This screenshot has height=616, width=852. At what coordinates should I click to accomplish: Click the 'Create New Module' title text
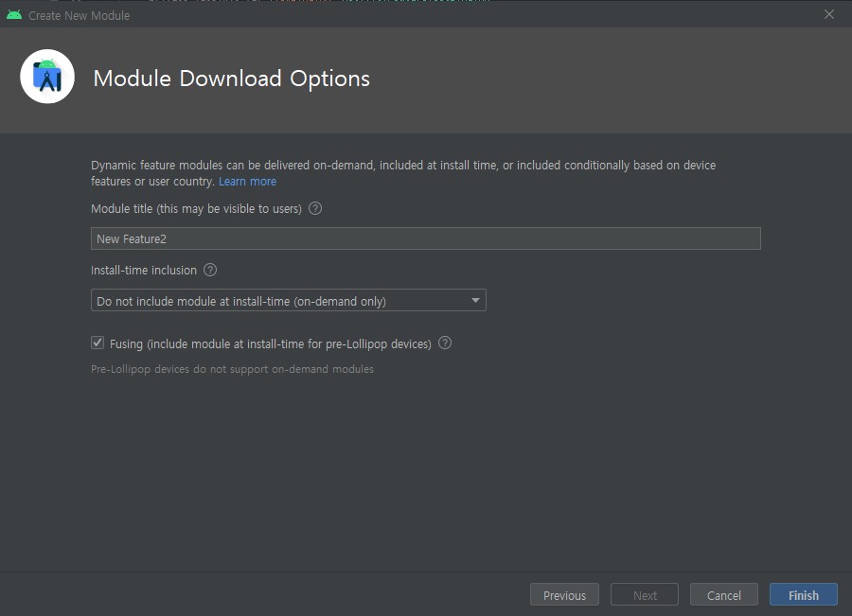click(79, 16)
